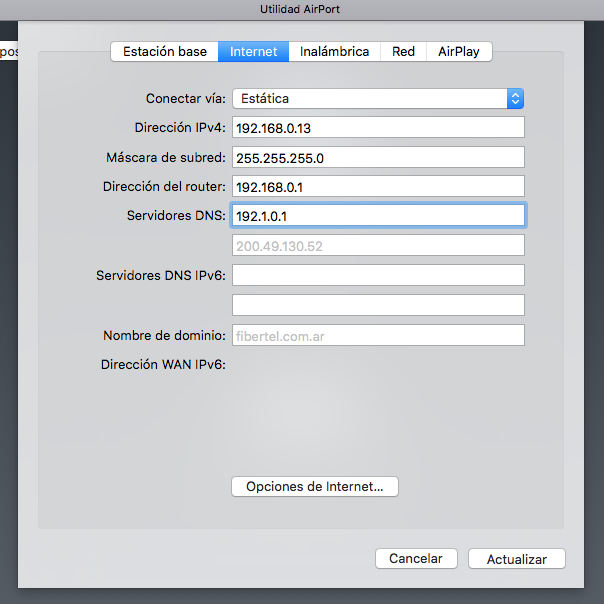604x604 pixels.
Task: Expand the Conectar vía dropdown
Action: point(378,98)
